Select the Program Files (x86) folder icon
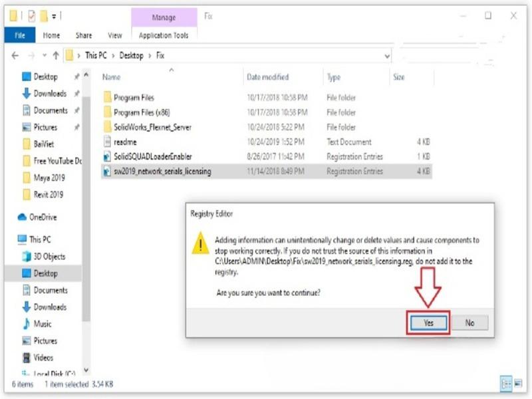The height and width of the screenshot is (399, 532). [107, 112]
